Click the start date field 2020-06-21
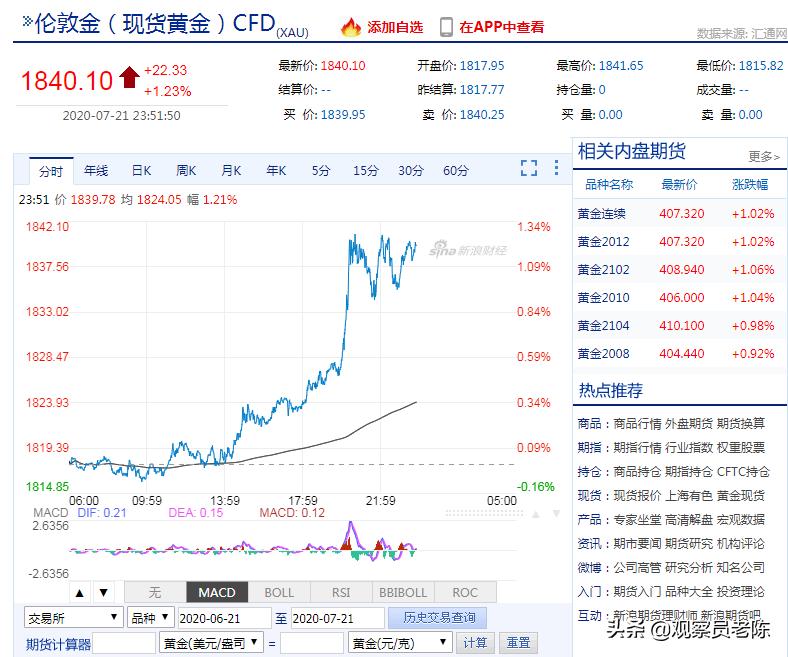 coord(224,618)
